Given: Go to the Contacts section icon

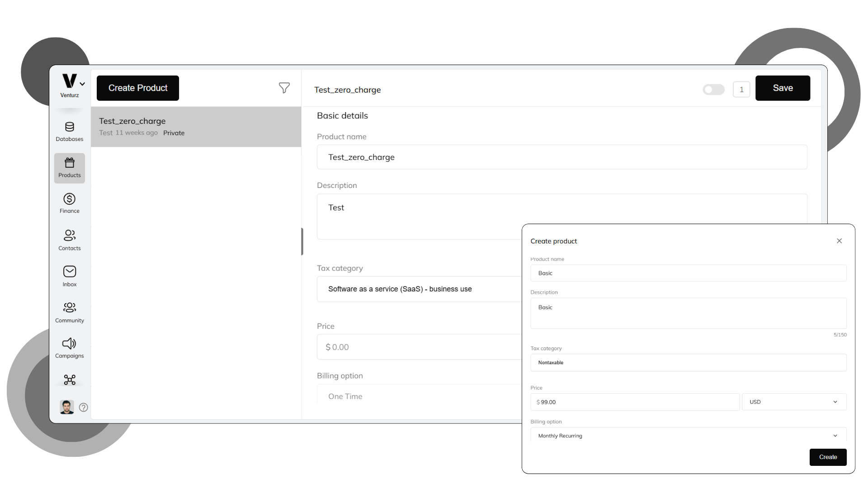Looking at the screenshot, I should click(69, 240).
